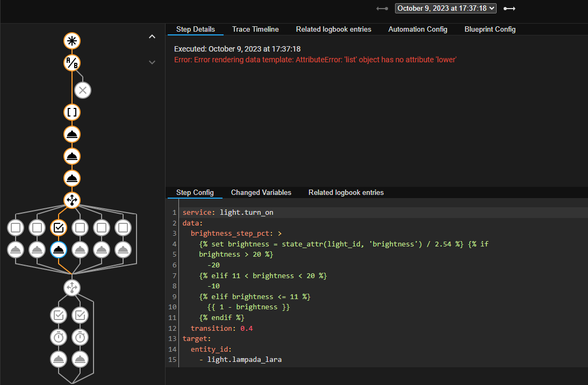Click the next trace arrow icon
588x385 pixels.
pos(509,8)
